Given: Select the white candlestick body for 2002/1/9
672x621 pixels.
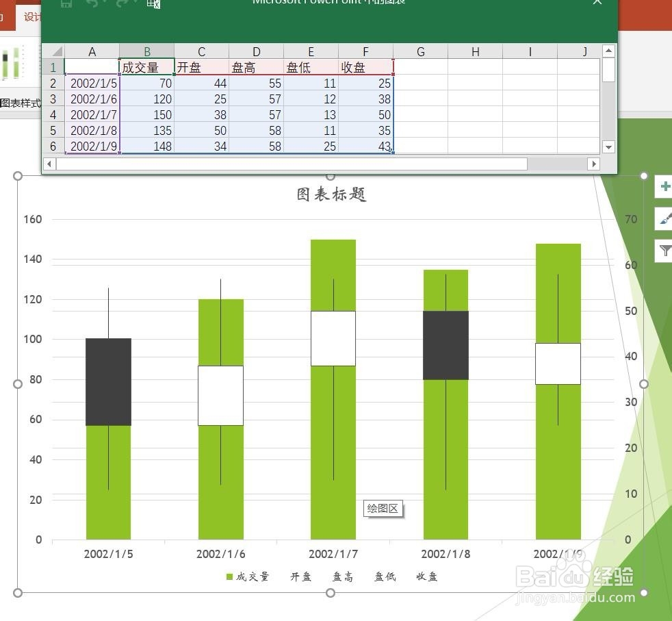Looking at the screenshot, I should (x=558, y=364).
